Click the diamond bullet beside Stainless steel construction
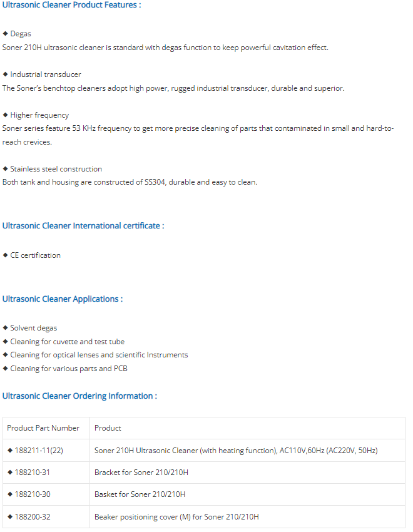This screenshot has width=413, height=532. click(5, 168)
